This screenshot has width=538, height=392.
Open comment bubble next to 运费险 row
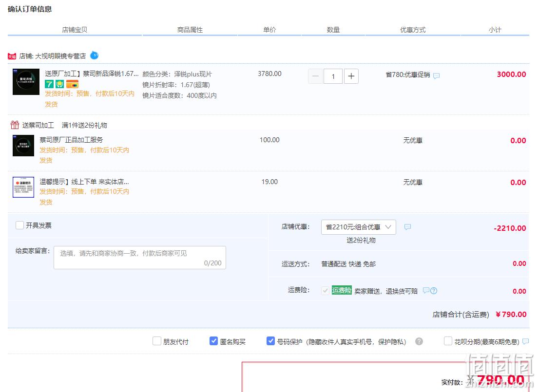tap(426, 291)
